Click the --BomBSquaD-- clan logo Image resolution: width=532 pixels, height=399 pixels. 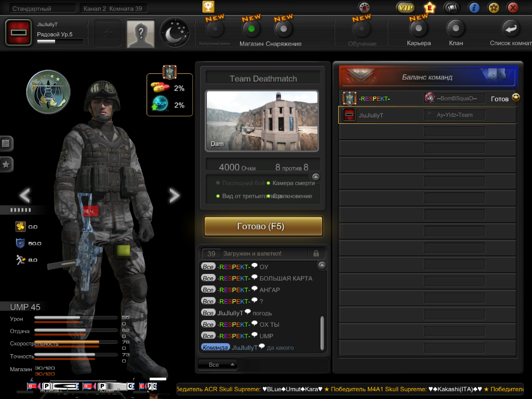click(430, 98)
